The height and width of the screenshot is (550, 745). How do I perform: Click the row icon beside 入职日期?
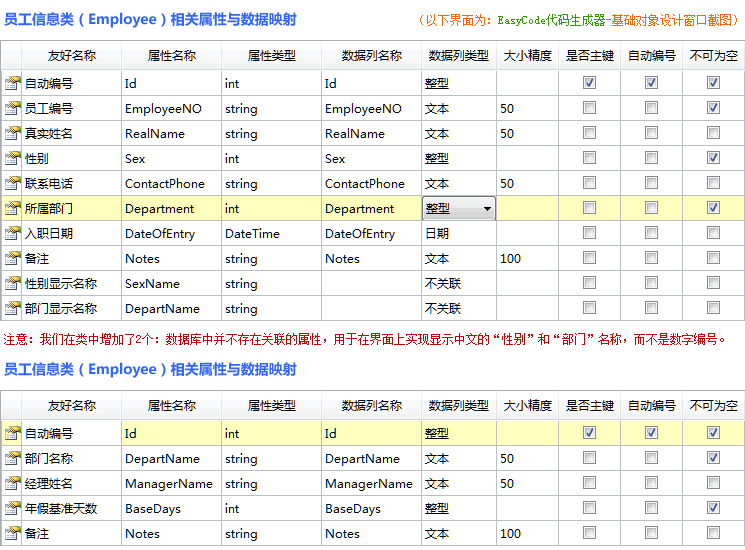tap(12, 233)
